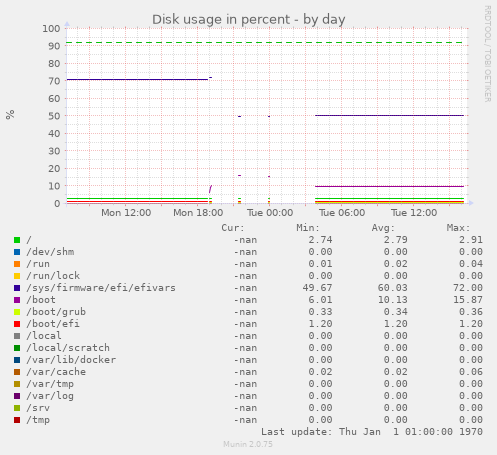The width and height of the screenshot is (497, 455).
Task: Click the 'Tue 06:00' axis label
Action: coord(342,213)
